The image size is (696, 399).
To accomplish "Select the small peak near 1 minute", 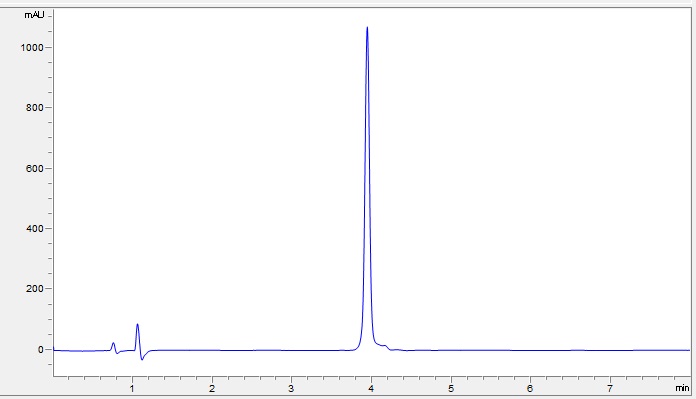I will coord(137,325).
